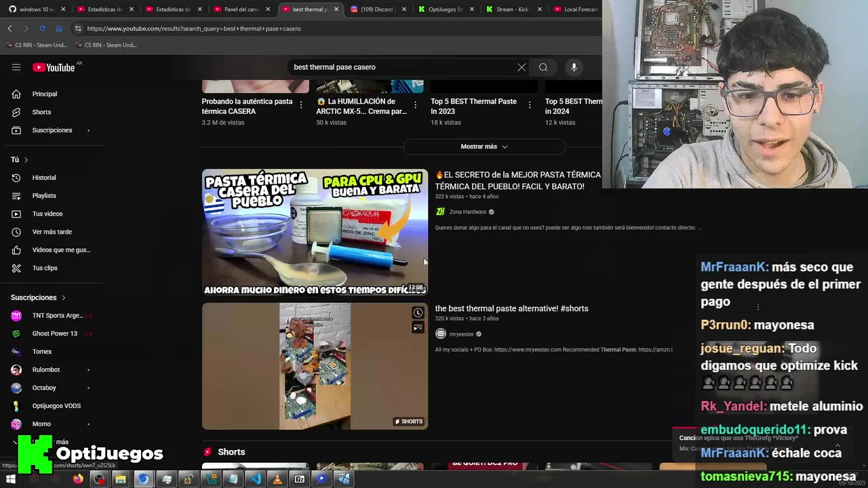868x488 pixels.
Task: Open the best thermal paste alternative short thumbnail
Action: pos(315,366)
